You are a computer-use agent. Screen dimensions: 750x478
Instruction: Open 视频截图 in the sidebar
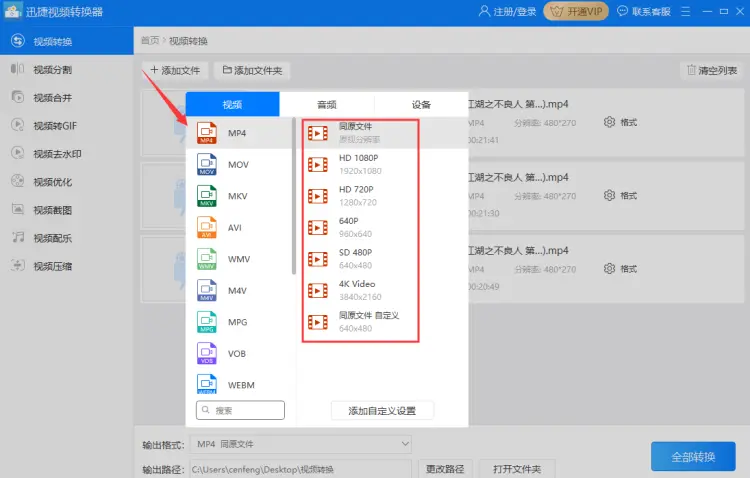pos(66,210)
